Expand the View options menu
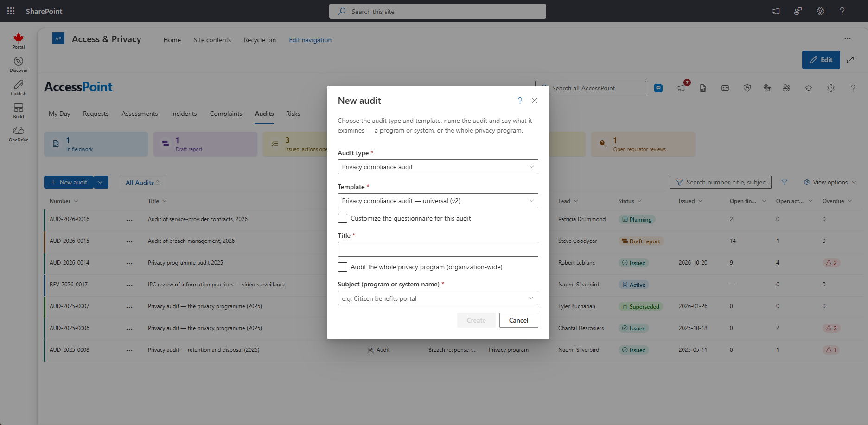This screenshot has height=425, width=868. click(830, 183)
